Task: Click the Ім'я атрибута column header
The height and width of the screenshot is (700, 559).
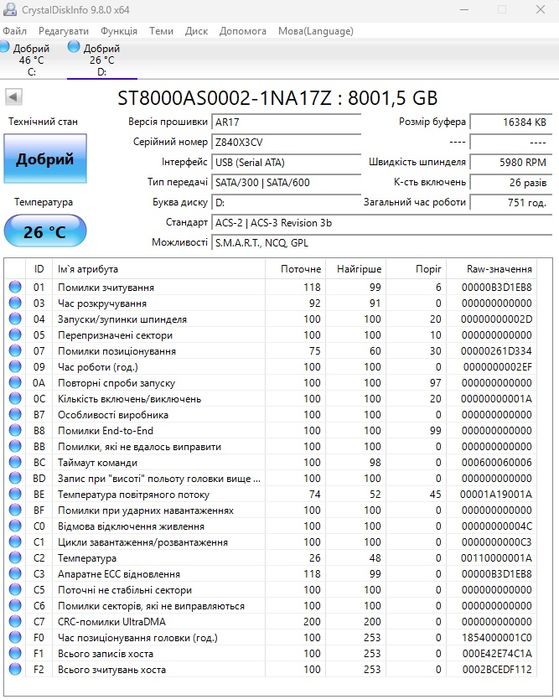Action: [x=159, y=269]
